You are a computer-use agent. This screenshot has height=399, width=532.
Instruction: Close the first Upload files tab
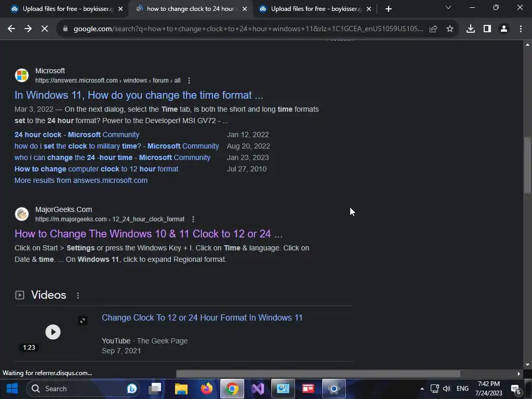(x=121, y=9)
